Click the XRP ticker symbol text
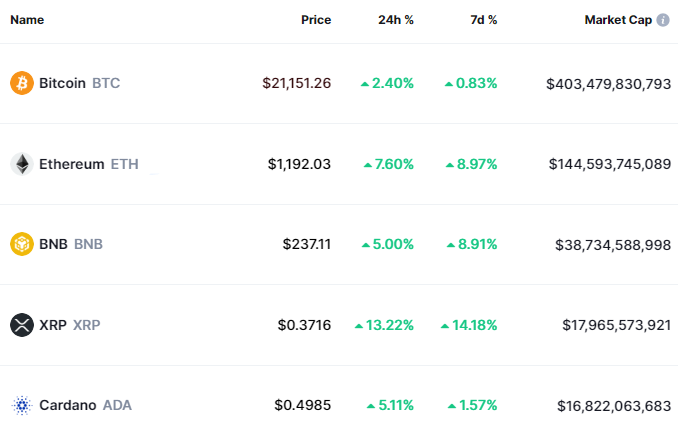 (87, 325)
